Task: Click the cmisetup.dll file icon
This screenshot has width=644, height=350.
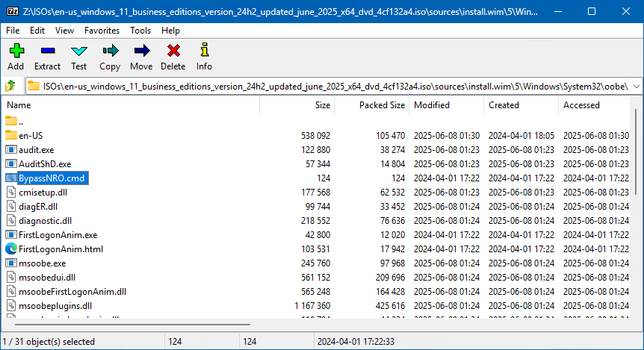Action: (11, 192)
